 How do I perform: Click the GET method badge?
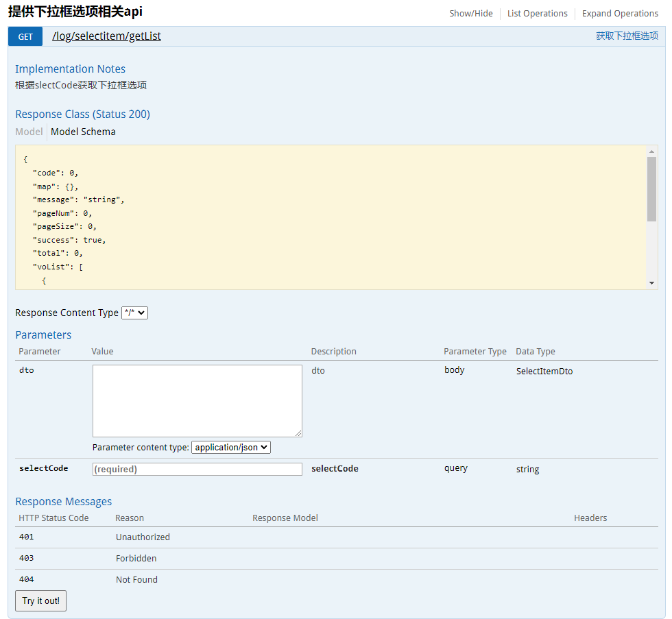click(x=25, y=36)
